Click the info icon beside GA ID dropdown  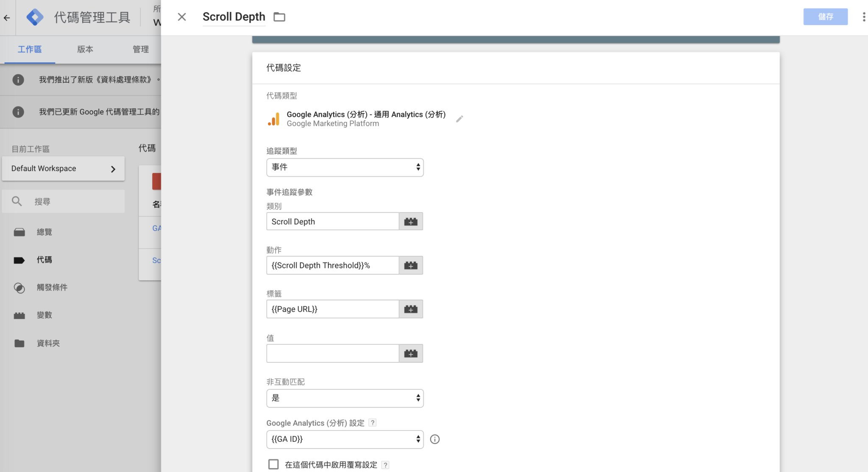[435, 439]
